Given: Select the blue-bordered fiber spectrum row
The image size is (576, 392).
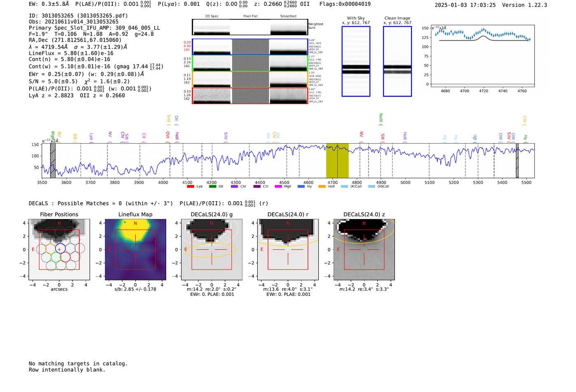Looking at the screenshot, I should (x=250, y=47).
